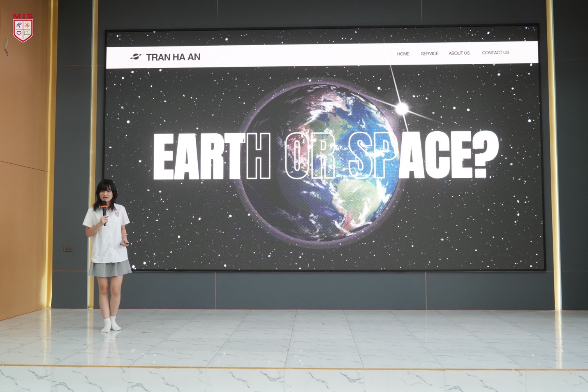Click the badge on the presenter's shirt

coord(117,214)
